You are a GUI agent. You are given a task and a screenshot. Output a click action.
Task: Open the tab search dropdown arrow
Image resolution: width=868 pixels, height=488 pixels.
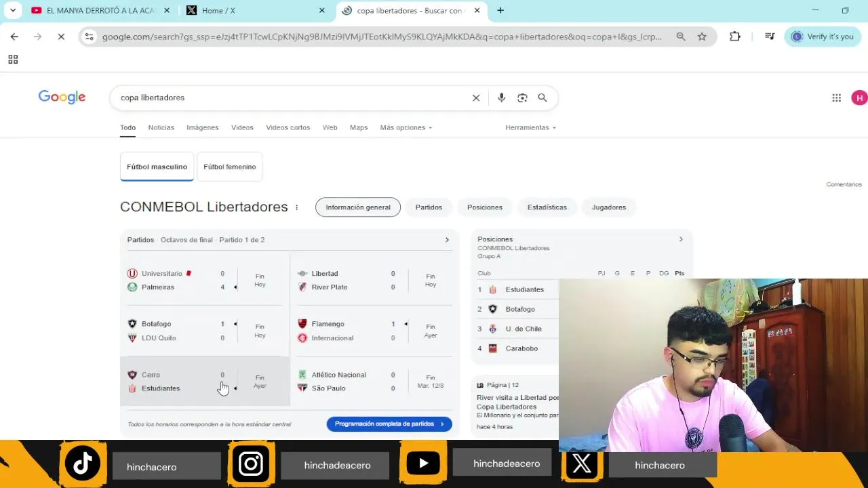(x=13, y=10)
